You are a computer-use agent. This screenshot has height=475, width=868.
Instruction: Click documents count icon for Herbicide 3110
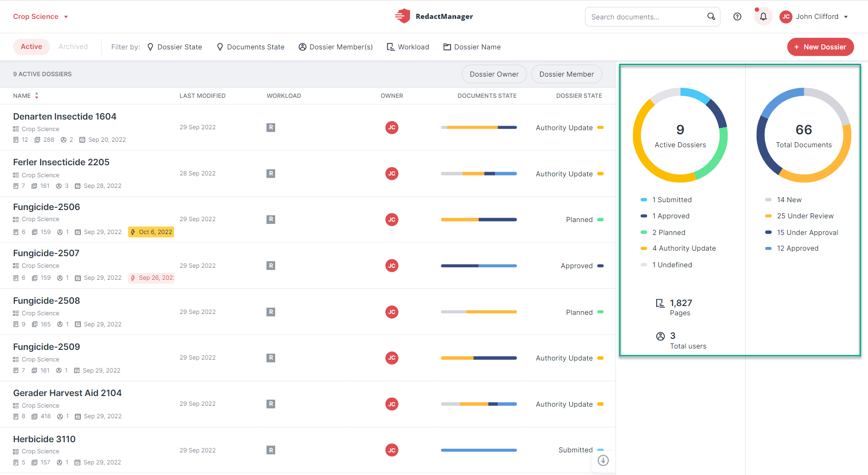(16, 463)
